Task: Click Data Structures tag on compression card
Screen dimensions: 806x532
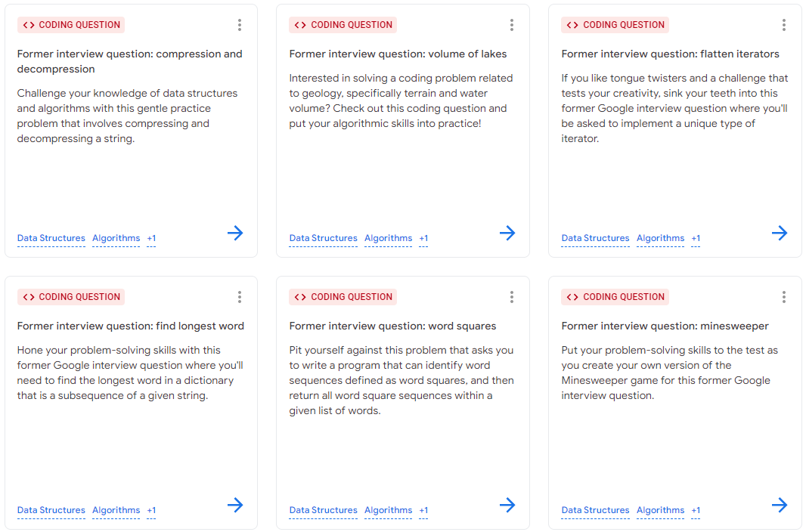Action: [51, 238]
